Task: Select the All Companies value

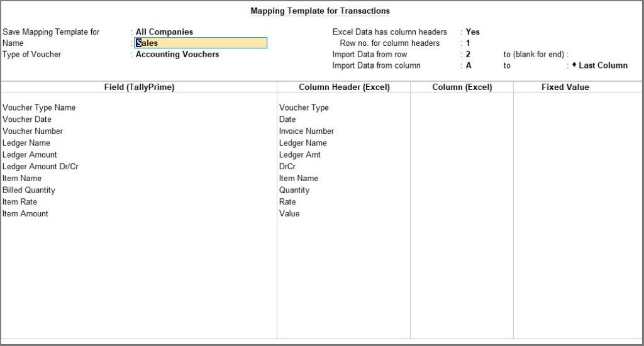Action: tap(164, 32)
